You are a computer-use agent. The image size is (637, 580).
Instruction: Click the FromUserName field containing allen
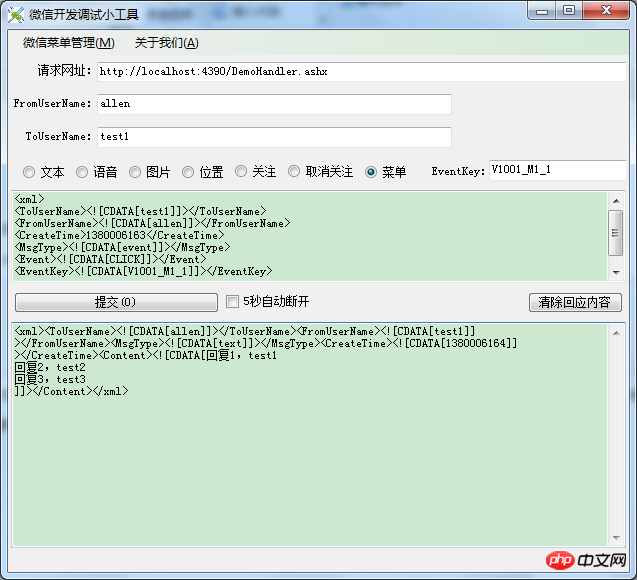pyautogui.click(x=274, y=104)
